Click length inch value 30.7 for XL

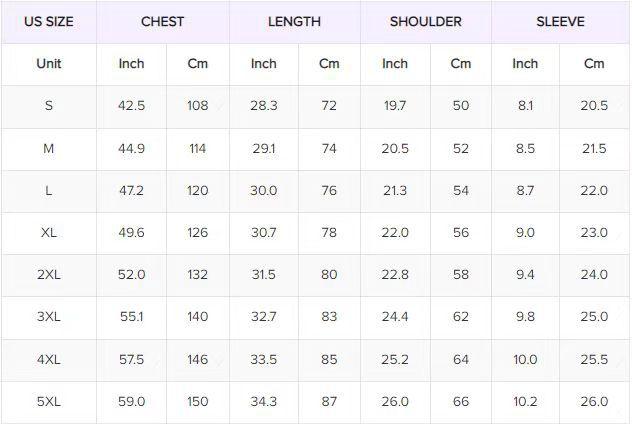pyautogui.click(x=264, y=232)
